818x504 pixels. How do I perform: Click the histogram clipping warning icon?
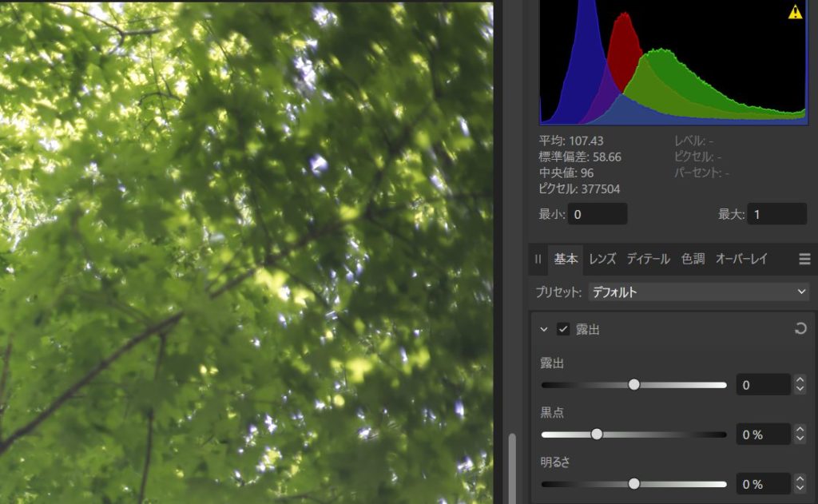click(795, 12)
